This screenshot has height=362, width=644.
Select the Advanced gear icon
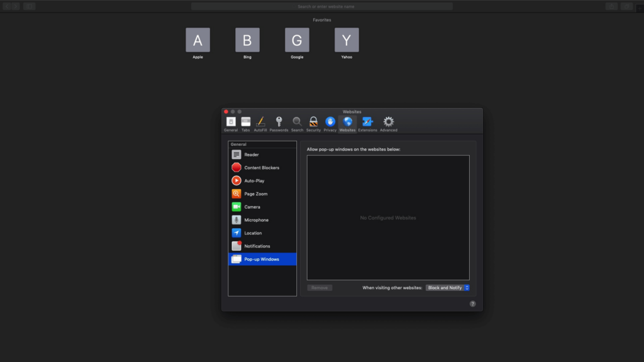pos(388,123)
